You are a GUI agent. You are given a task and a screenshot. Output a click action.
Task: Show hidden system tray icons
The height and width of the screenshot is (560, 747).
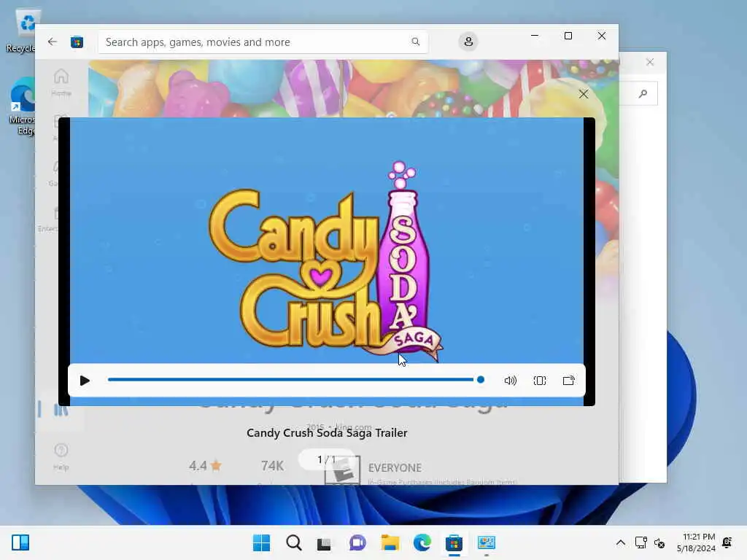pyautogui.click(x=620, y=542)
